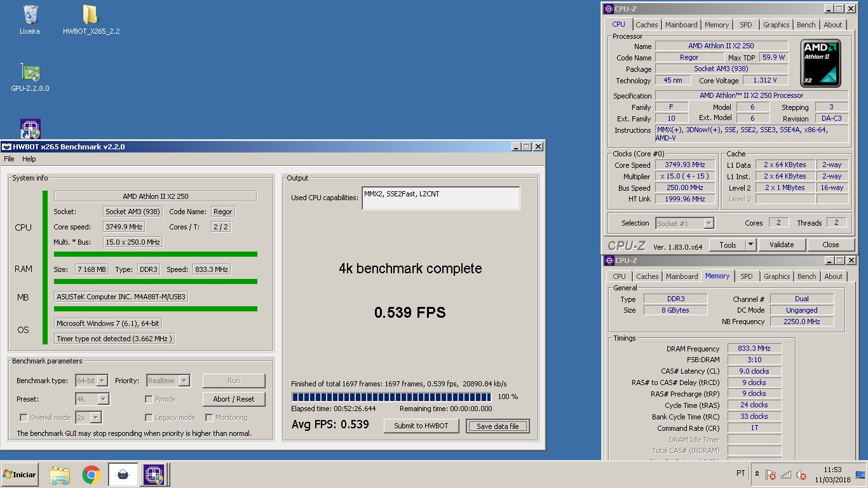Switch to Caches tab in upper CPU-Z
This screenshot has height=488, width=868.
click(647, 25)
